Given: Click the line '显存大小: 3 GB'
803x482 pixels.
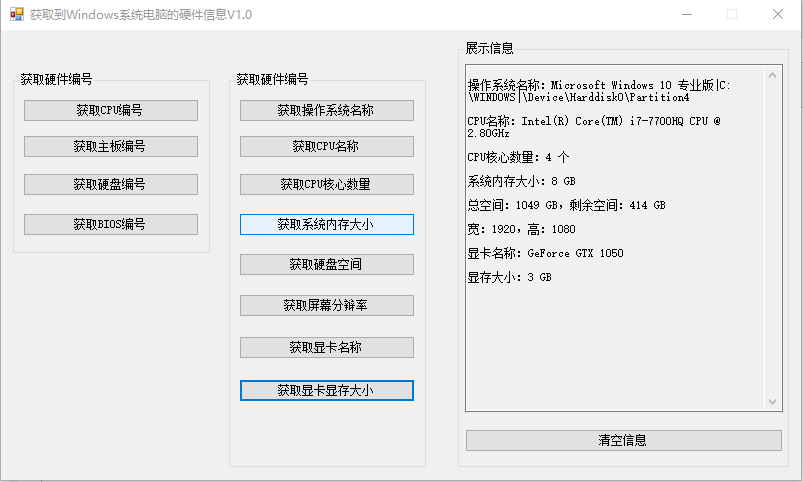Looking at the screenshot, I should point(510,278).
